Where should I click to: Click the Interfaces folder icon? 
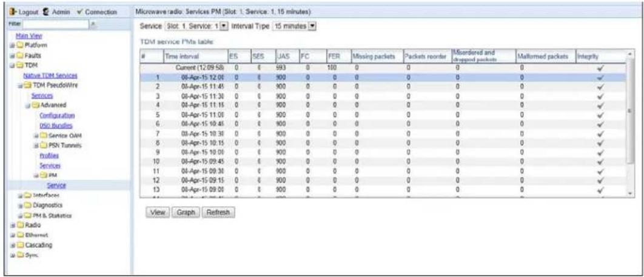tap(26, 195)
